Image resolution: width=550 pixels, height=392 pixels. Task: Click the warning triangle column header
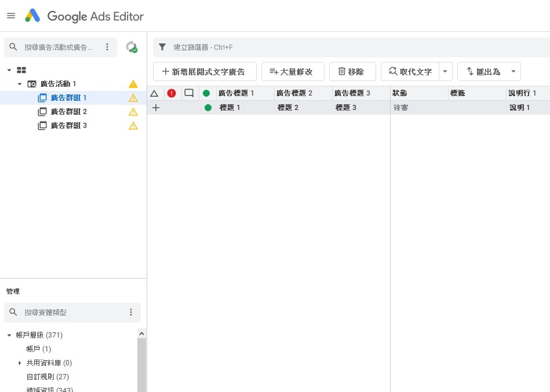click(x=154, y=93)
